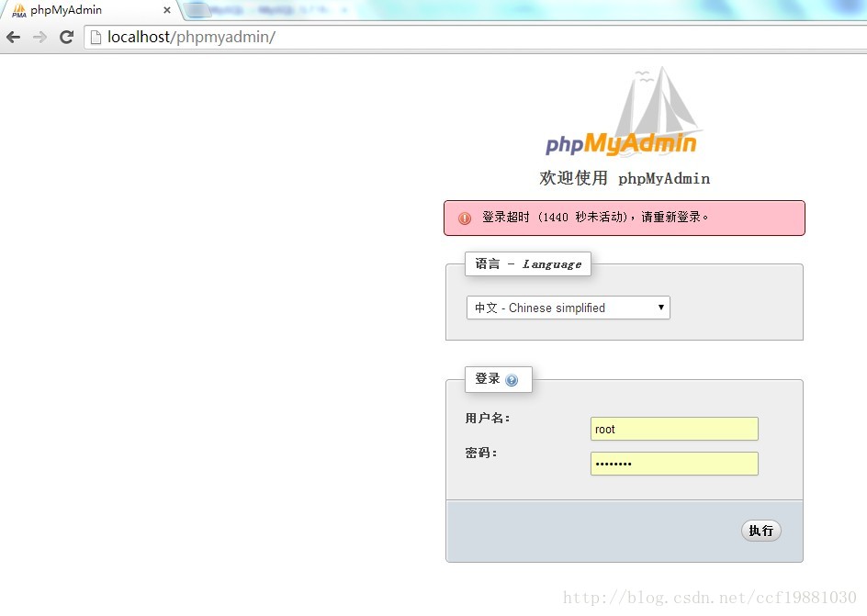
Task: Click the browser forward arrow
Action: pyautogui.click(x=39, y=37)
